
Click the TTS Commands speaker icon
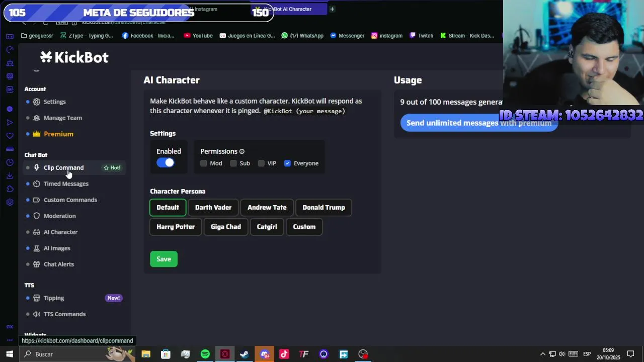[37, 314]
